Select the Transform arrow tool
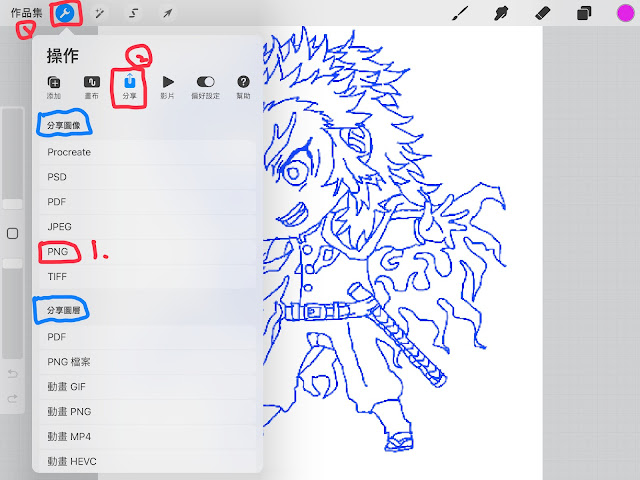This screenshot has height=480, width=640. pyautogui.click(x=167, y=13)
